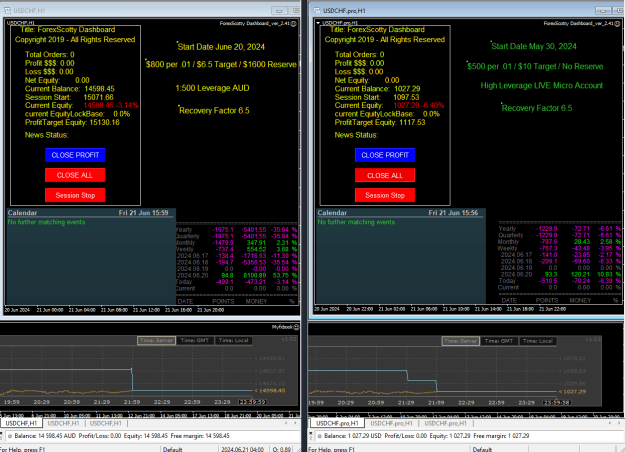The image size is (625, 452).
Task: Click CLOSE PROFIT in the USDCHF,H1 window
Action: (75, 155)
